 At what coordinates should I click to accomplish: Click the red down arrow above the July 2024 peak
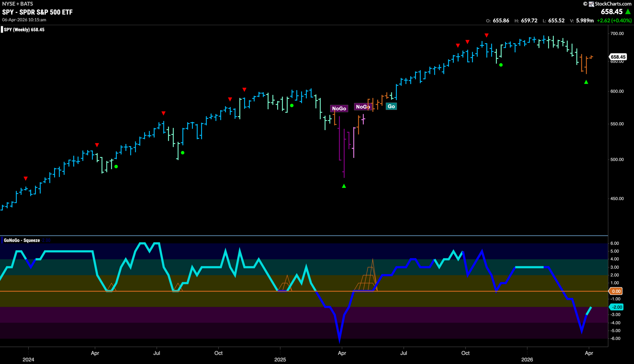163,113
